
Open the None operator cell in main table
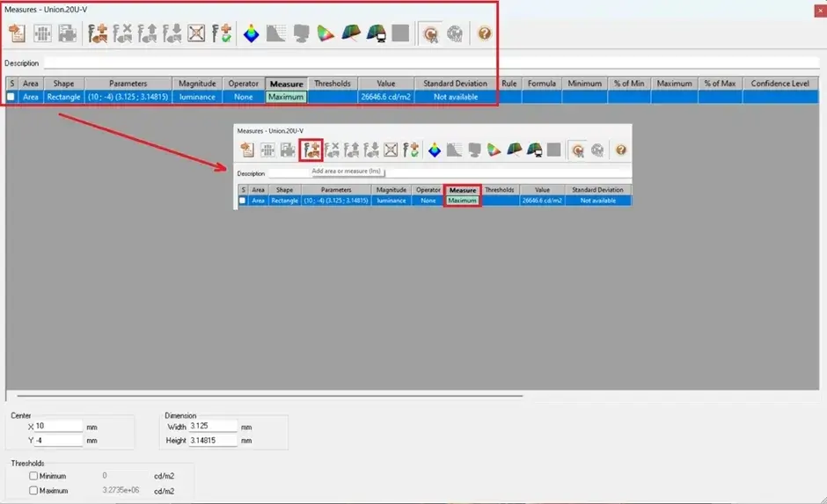(243, 97)
